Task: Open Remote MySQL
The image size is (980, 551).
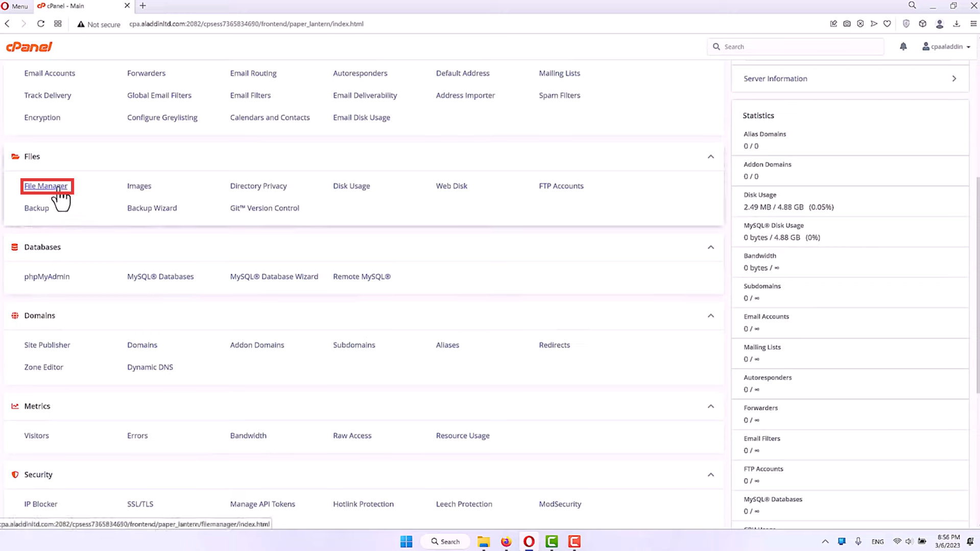Action: 362,277
